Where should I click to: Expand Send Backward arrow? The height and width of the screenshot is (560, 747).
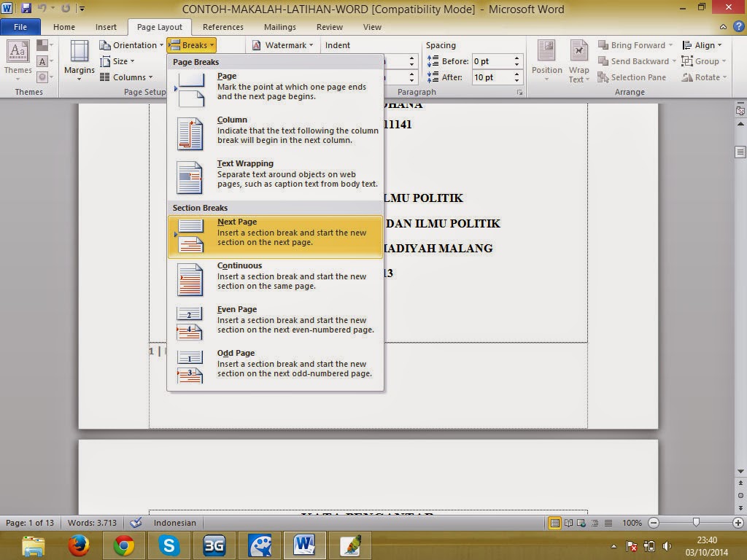point(674,61)
